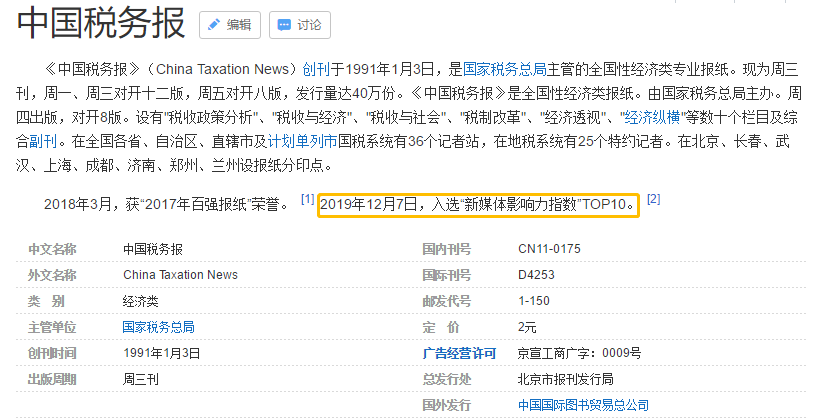Open the 计划单列市 link

[302, 141]
